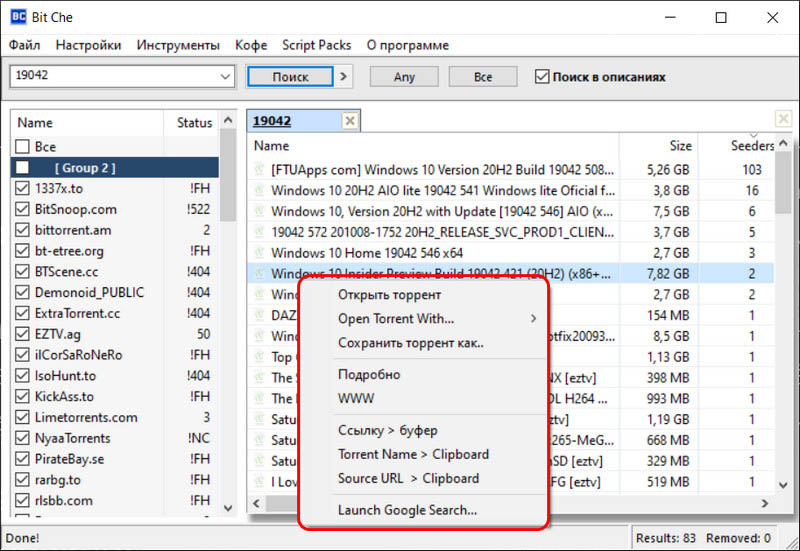This screenshot has width=800, height=551.
Task: Sort results by Name column header
Action: point(433,146)
